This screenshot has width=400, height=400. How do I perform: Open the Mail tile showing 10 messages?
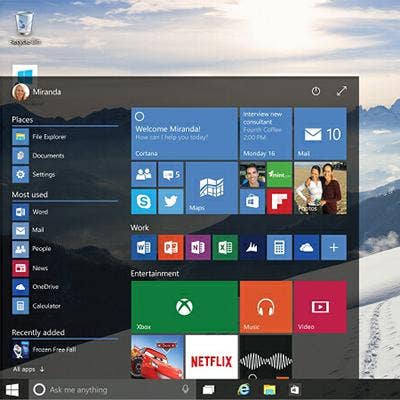(x=320, y=134)
